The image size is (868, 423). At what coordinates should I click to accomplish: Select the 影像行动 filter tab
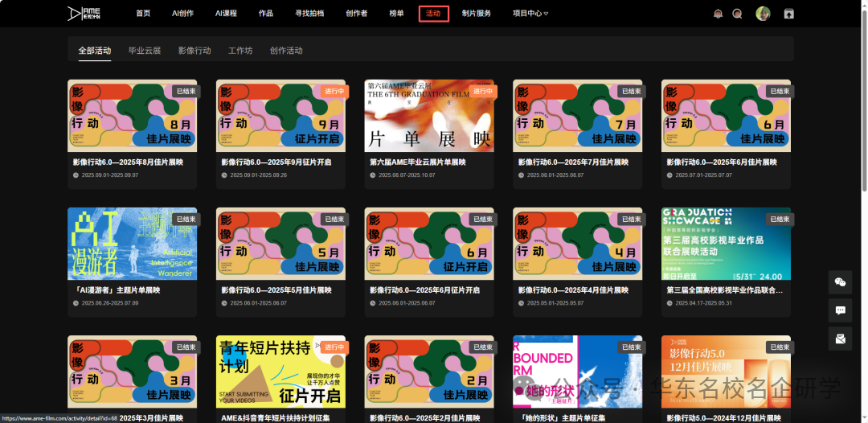(x=194, y=51)
